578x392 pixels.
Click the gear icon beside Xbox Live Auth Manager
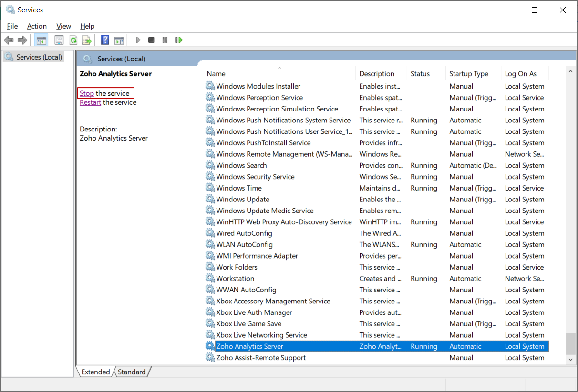pos(210,312)
